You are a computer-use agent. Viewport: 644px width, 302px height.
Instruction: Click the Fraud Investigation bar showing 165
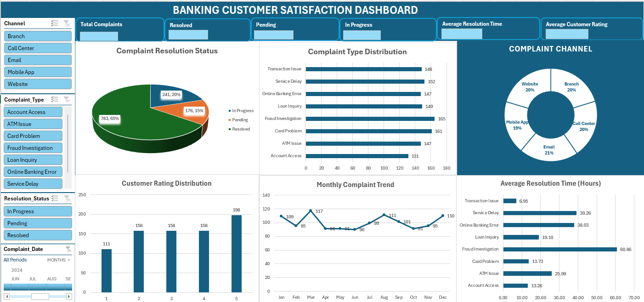[x=370, y=119]
